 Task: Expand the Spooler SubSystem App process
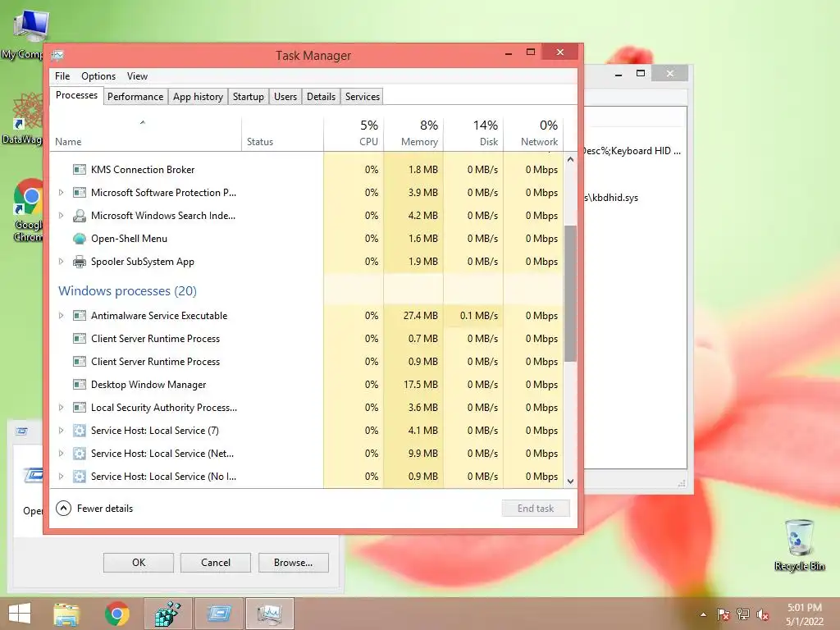61,262
